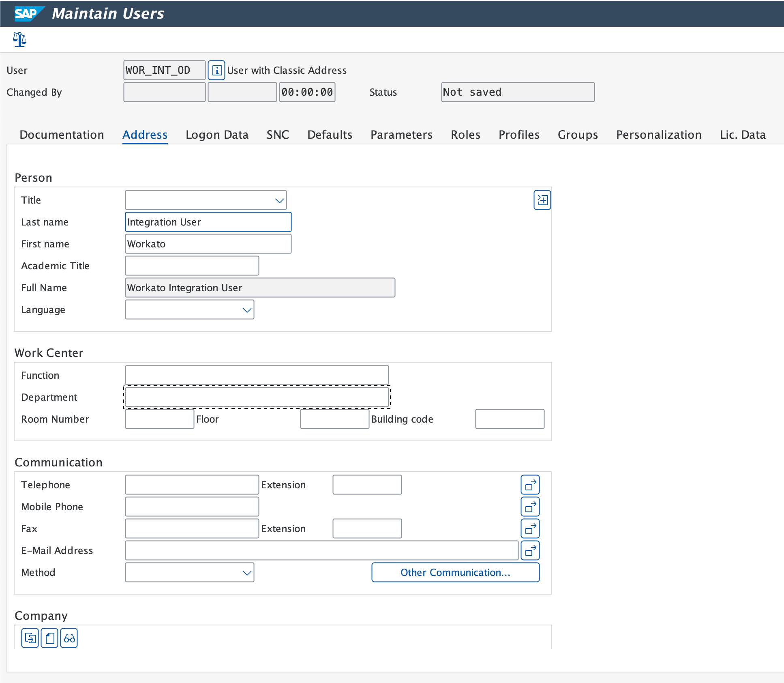Expand the Title dropdown in Person section
Screen dimensions: 784x683
click(279, 200)
